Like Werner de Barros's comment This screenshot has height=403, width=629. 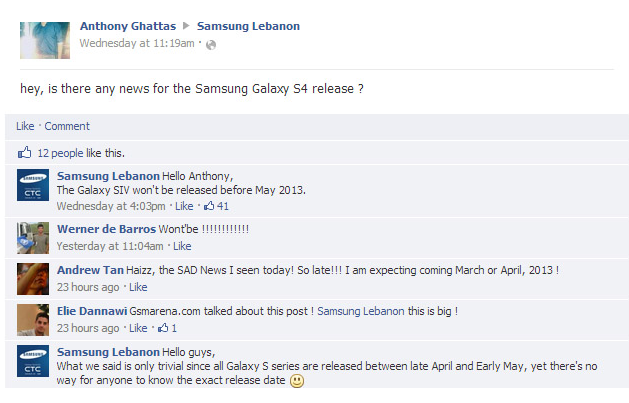[x=182, y=246]
